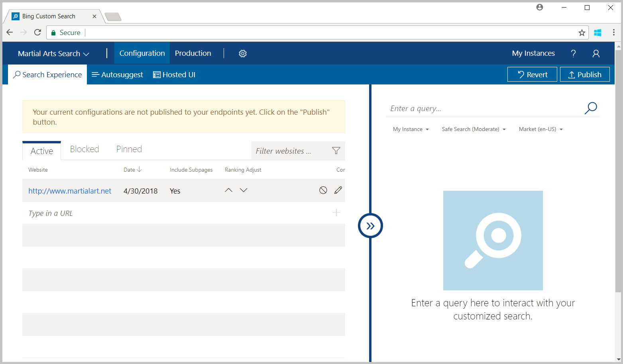Click the filter funnel icon beside Filter websites
The height and width of the screenshot is (364, 623).
(336, 151)
